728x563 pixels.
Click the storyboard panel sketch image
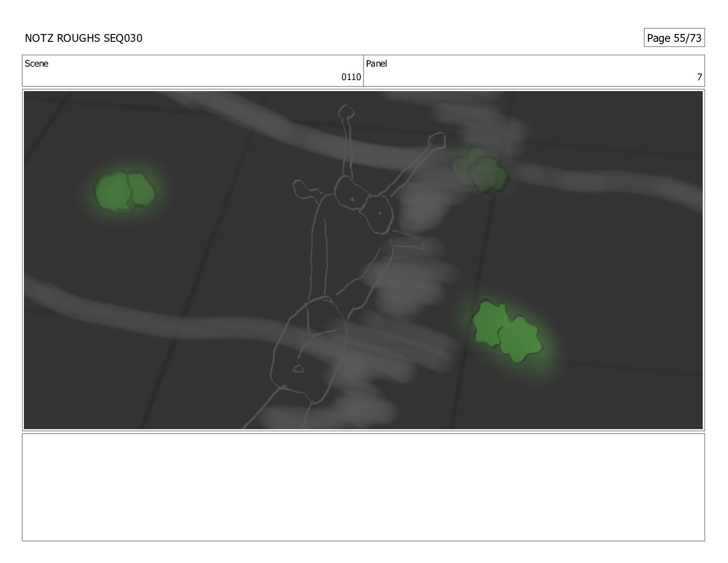pos(363,260)
